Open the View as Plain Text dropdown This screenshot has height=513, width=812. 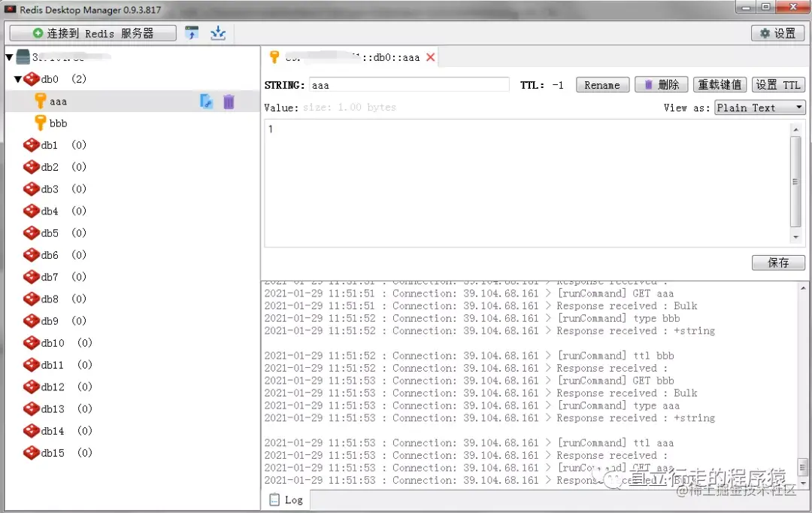pyautogui.click(x=759, y=108)
